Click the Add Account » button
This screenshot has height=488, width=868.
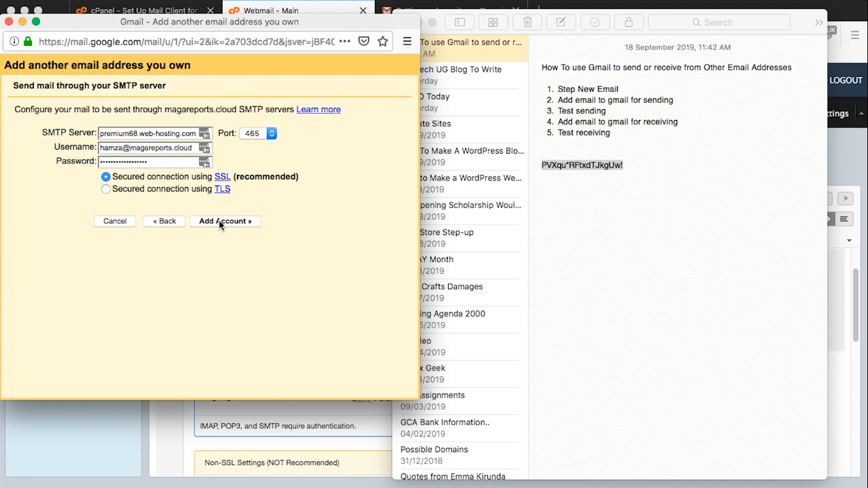tap(226, 221)
